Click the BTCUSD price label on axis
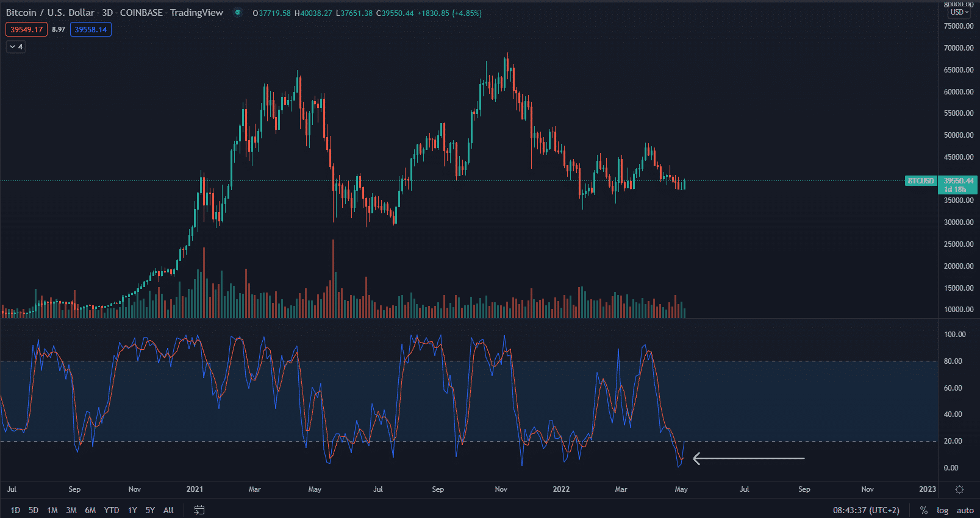This screenshot has width=980, height=518. click(920, 181)
